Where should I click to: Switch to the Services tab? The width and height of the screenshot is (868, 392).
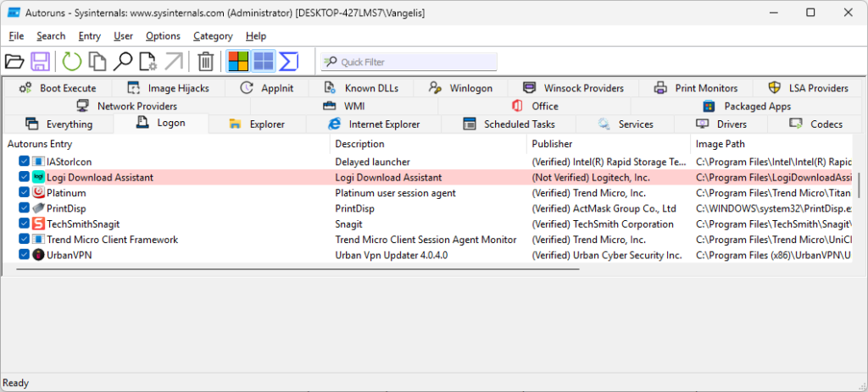(x=626, y=124)
